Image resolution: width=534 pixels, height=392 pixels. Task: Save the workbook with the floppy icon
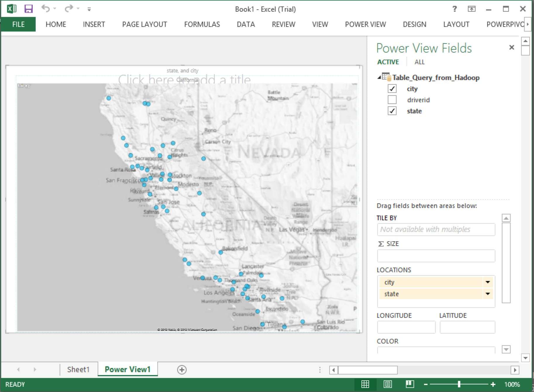(x=28, y=9)
